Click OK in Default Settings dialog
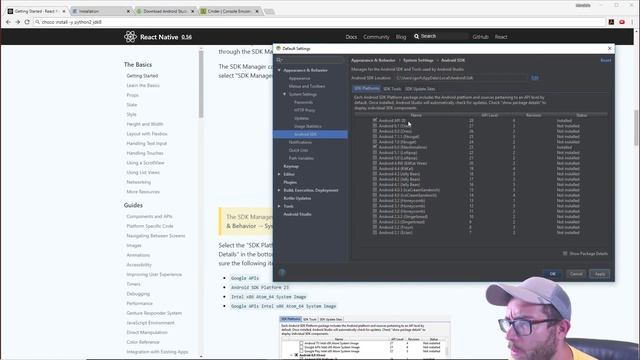Screen dimensions: 640x360 [x=553, y=274]
